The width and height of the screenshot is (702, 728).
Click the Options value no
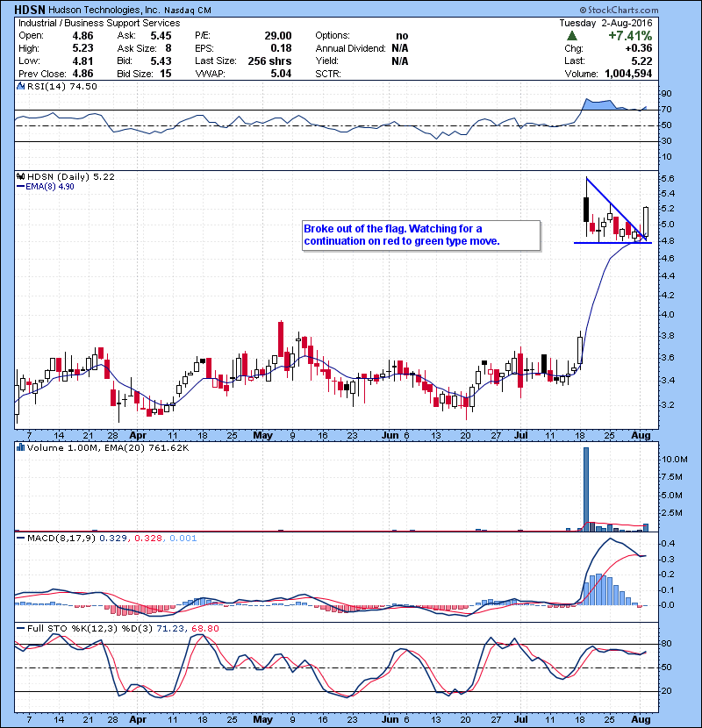(x=402, y=36)
